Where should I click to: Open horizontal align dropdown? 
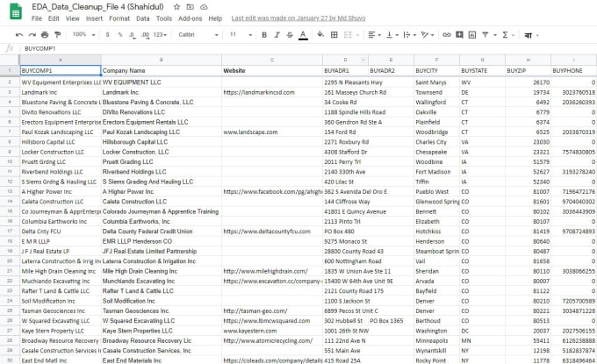(374, 34)
